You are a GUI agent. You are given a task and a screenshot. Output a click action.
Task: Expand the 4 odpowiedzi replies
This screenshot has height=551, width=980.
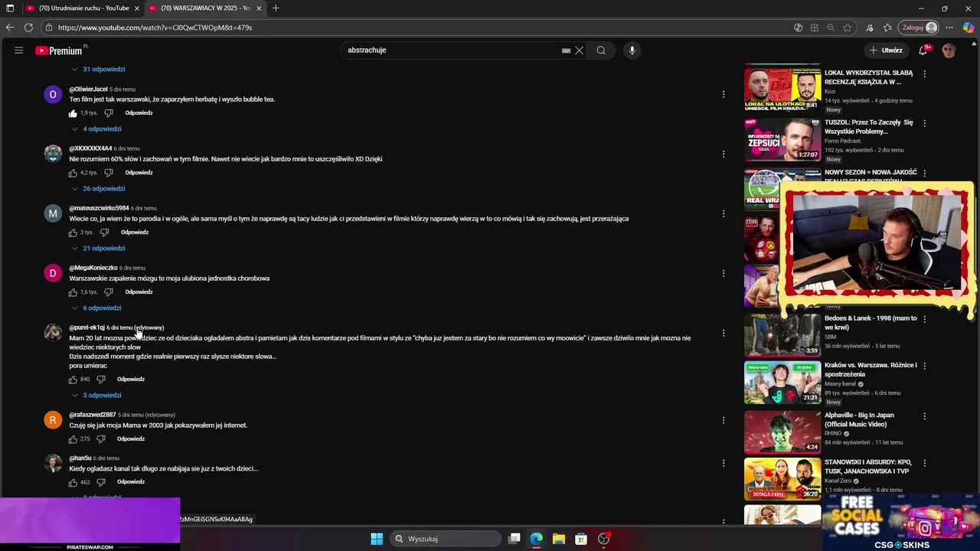[x=96, y=129]
